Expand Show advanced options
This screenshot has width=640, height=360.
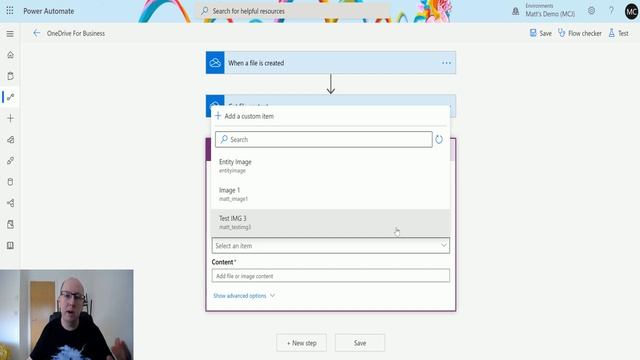(x=244, y=296)
